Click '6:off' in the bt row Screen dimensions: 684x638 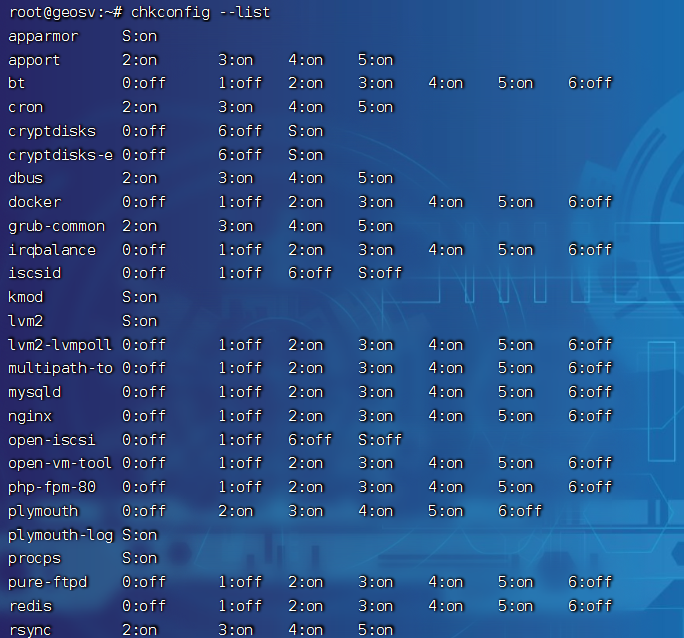(590, 83)
